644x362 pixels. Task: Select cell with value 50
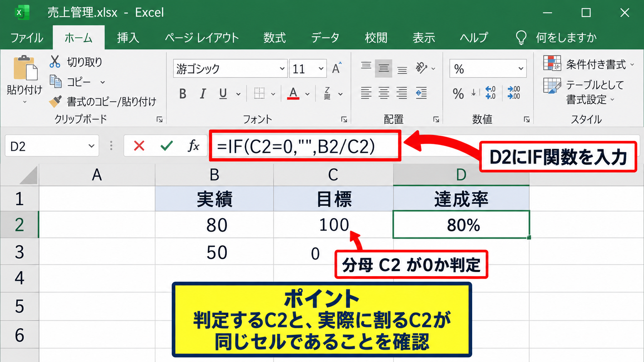click(214, 252)
